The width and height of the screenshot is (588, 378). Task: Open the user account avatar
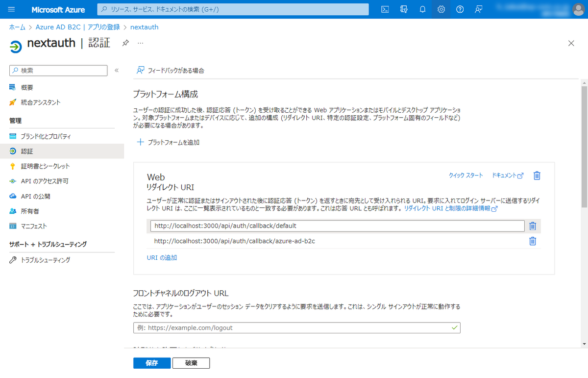coord(578,9)
